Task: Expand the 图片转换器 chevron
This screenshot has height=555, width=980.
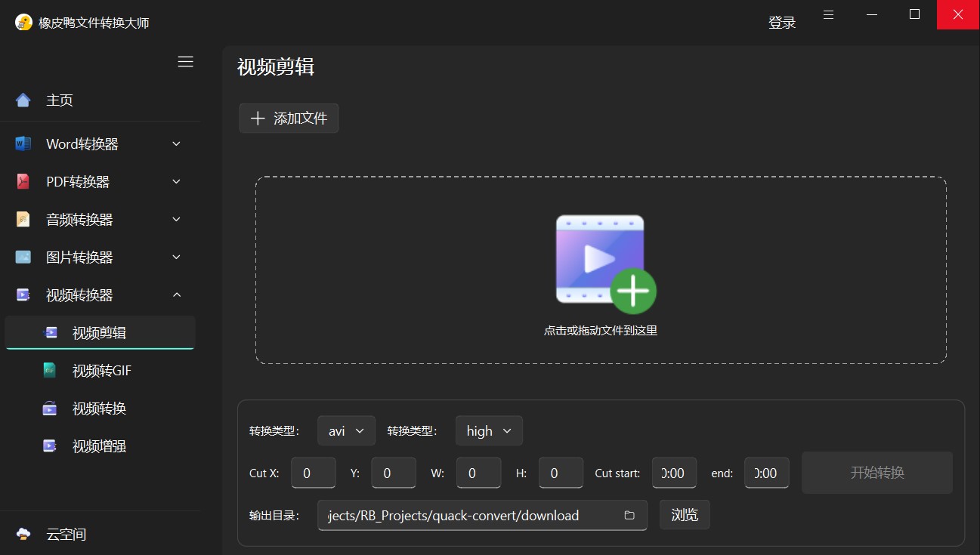Action: [x=176, y=257]
